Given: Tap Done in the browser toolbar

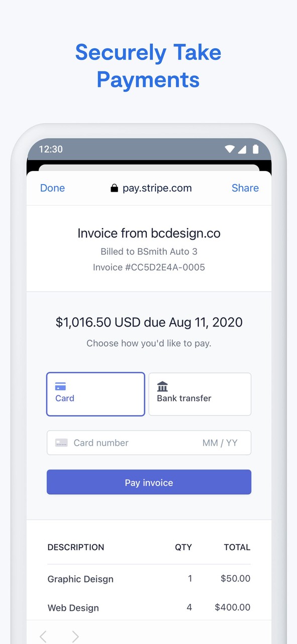Looking at the screenshot, I should pos(52,188).
